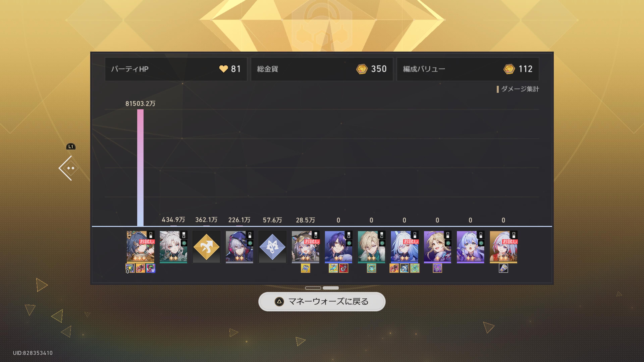
Task: Click the heart icon next to 81
Action: coord(224,69)
